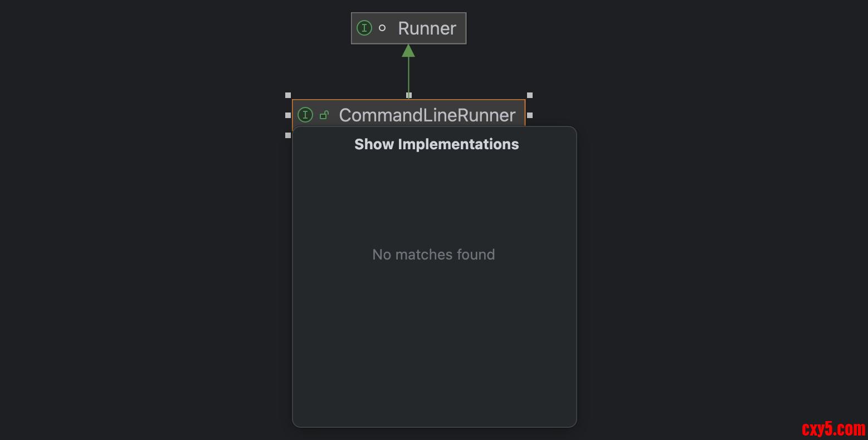Select the CommandLineRunner node by its name

(427, 115)
